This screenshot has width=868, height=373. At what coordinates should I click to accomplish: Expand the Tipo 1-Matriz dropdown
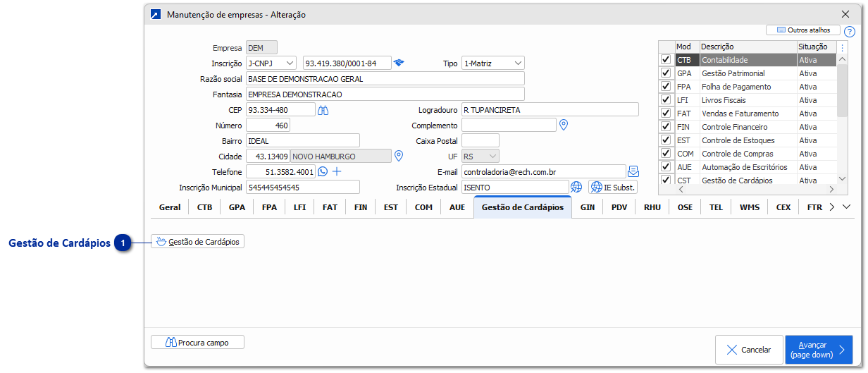[492, 63]
